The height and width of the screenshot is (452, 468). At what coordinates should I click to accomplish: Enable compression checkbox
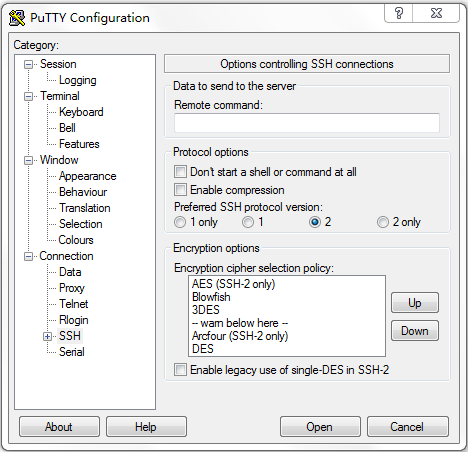tap(180, 190)
